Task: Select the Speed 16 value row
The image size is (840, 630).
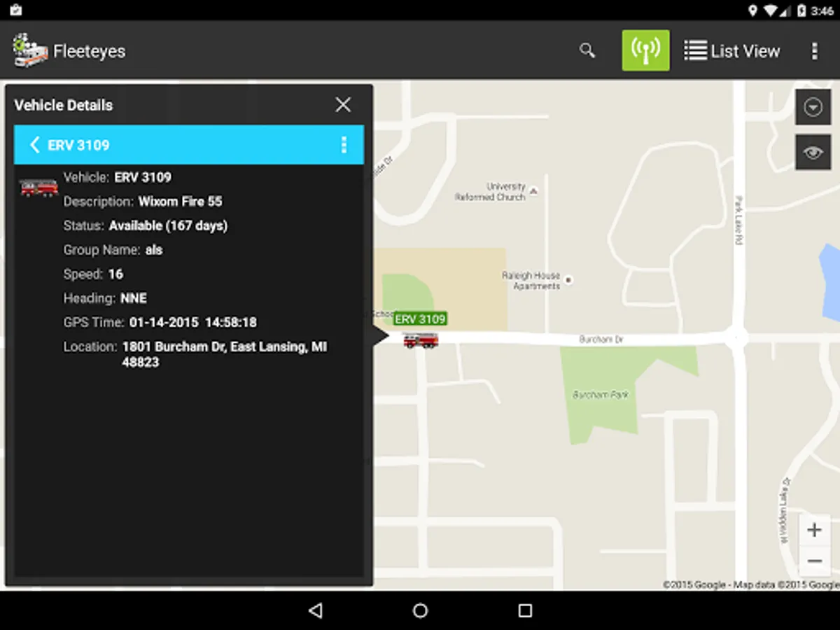Action: click(93, 274)
